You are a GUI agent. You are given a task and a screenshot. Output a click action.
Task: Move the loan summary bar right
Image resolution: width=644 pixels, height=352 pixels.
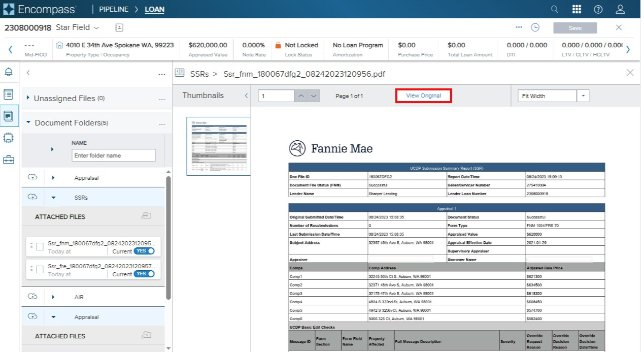tap(628, 49)
